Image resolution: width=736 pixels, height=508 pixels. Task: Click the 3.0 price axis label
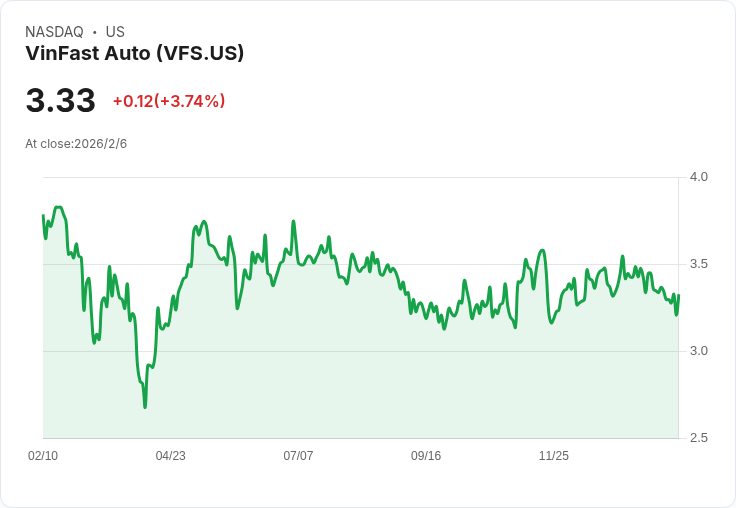tap(698, 351)
